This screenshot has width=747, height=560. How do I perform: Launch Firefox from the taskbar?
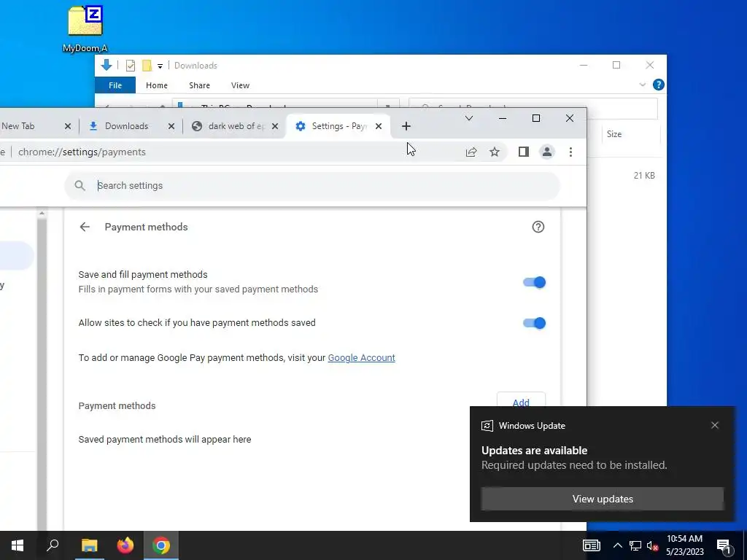coord(125,545)
